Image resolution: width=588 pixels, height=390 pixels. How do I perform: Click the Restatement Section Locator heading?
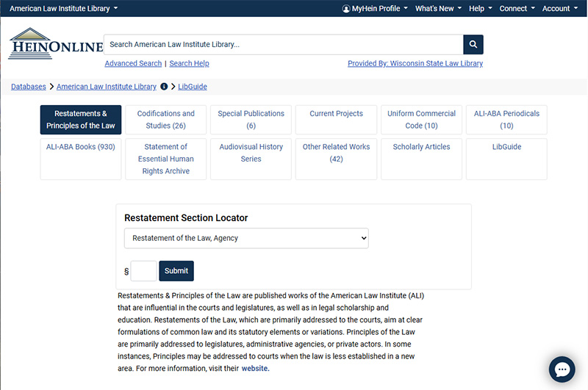(x=186, y=218)
